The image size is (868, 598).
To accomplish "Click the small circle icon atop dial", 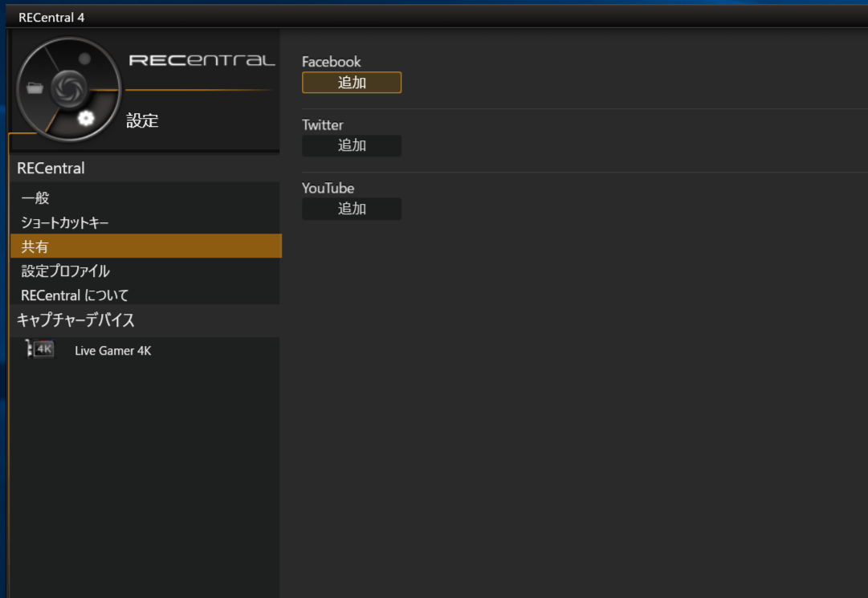I will tap(84, 59).
